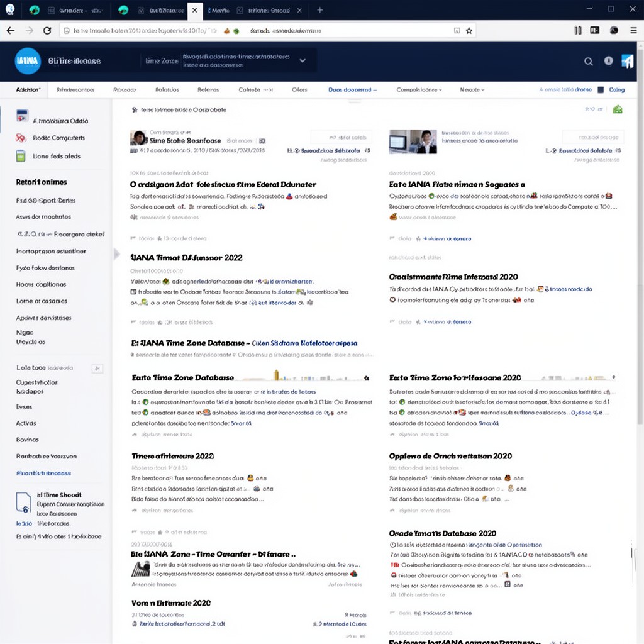This screenshot has height=644, width=644.
Task: Open the sidebar panel icon in browser toolbar
Action: coord(595,30)
